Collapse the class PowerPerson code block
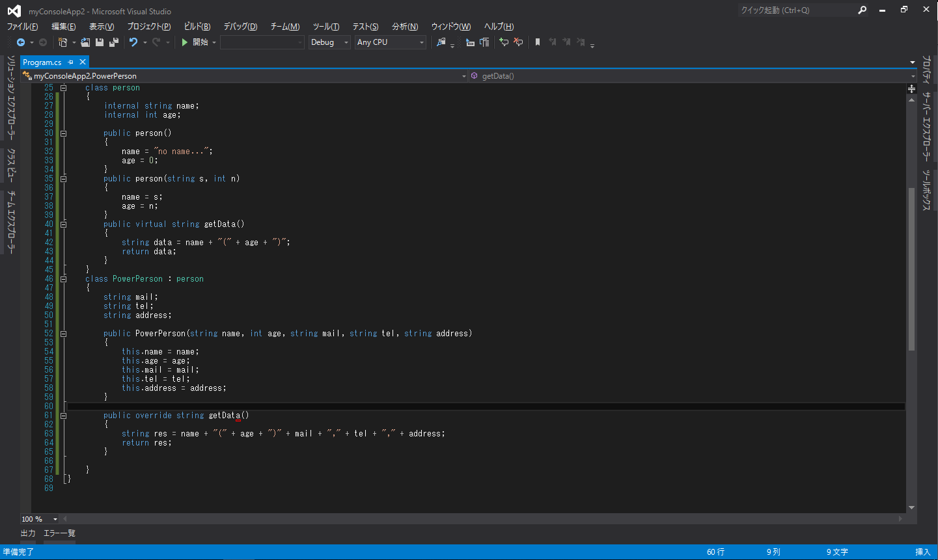 pyautogui.click(x=63, y=279)
